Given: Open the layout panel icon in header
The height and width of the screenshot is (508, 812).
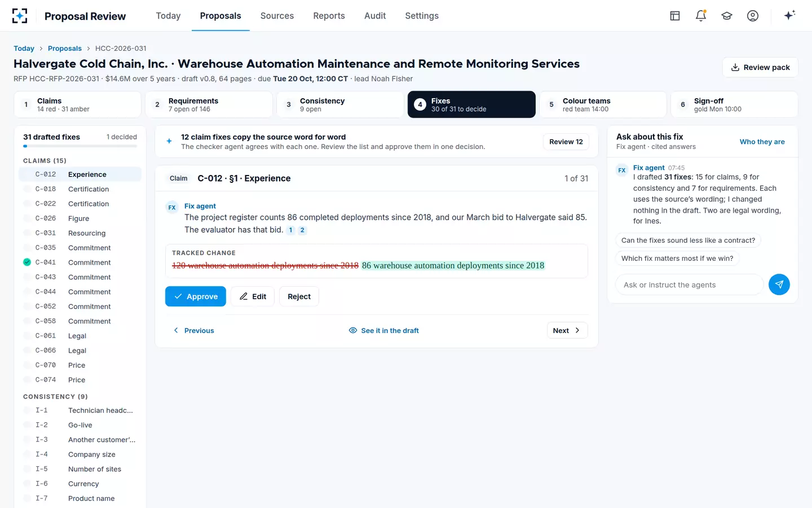Looking at the screenshot, I should tap(675, 16).
